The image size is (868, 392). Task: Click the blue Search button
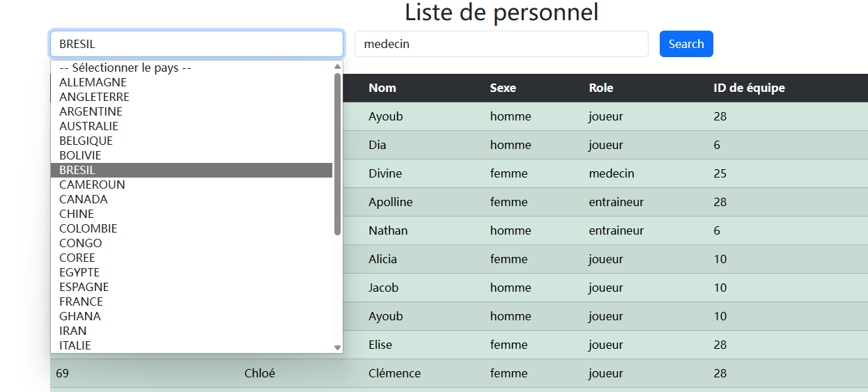pyautogui.click(x=685, y=44)
